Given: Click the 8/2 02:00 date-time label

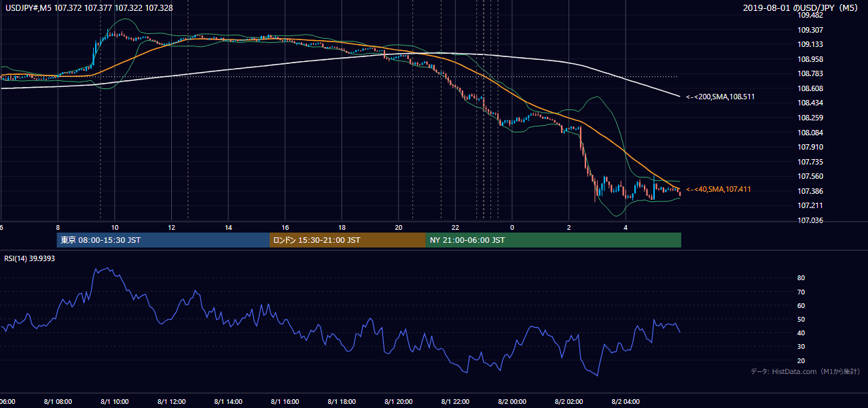Looking at the screenshot, I should coord(568,402).
